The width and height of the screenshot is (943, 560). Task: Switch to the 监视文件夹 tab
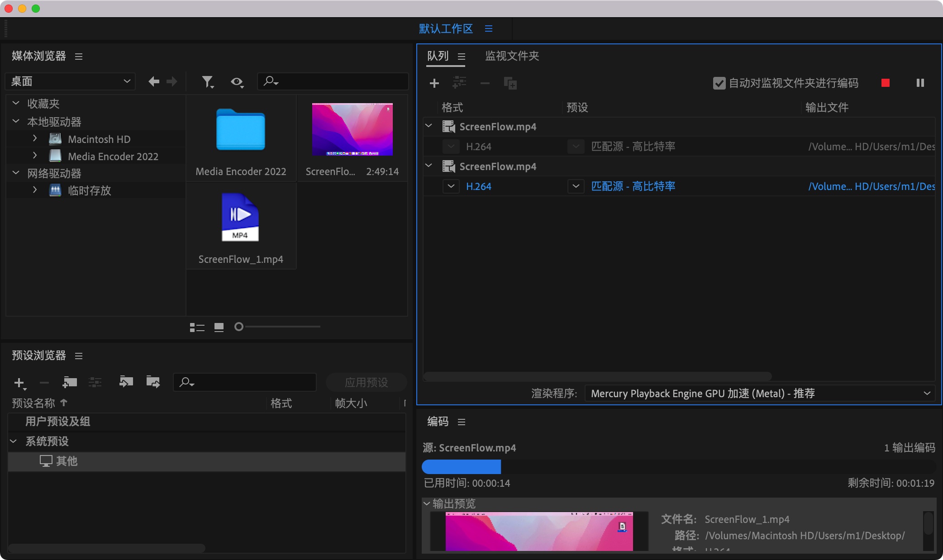coord(512,56)
